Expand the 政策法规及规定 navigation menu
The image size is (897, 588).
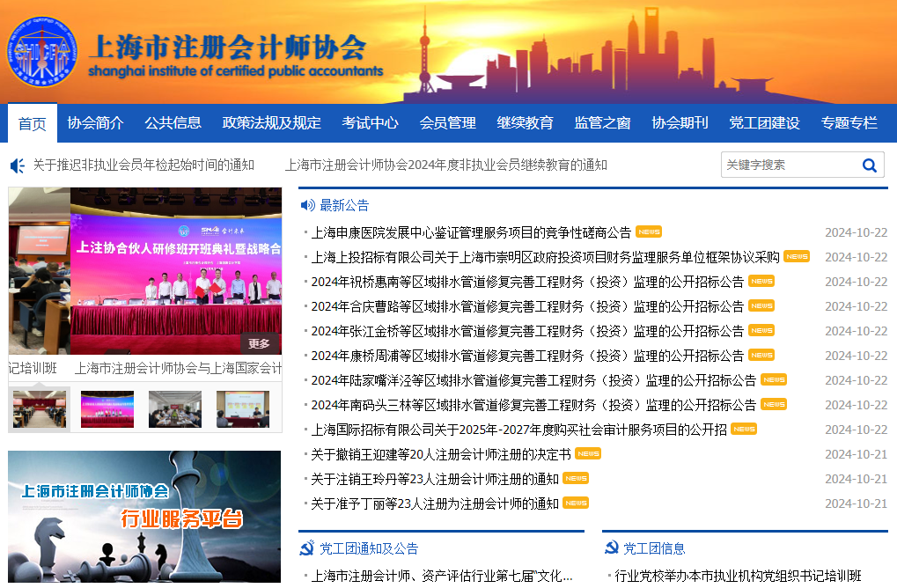pos(272,123)
